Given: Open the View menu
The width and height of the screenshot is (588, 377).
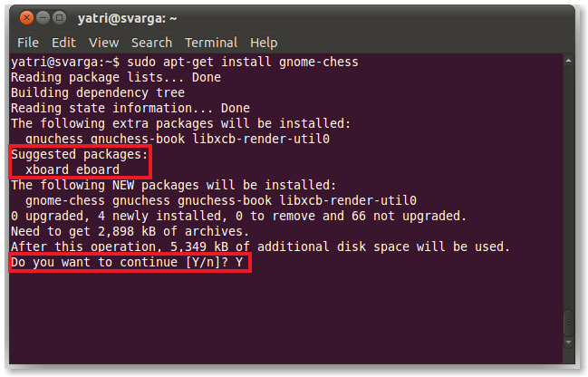Looking at the screenshot, I should [103, 43].
